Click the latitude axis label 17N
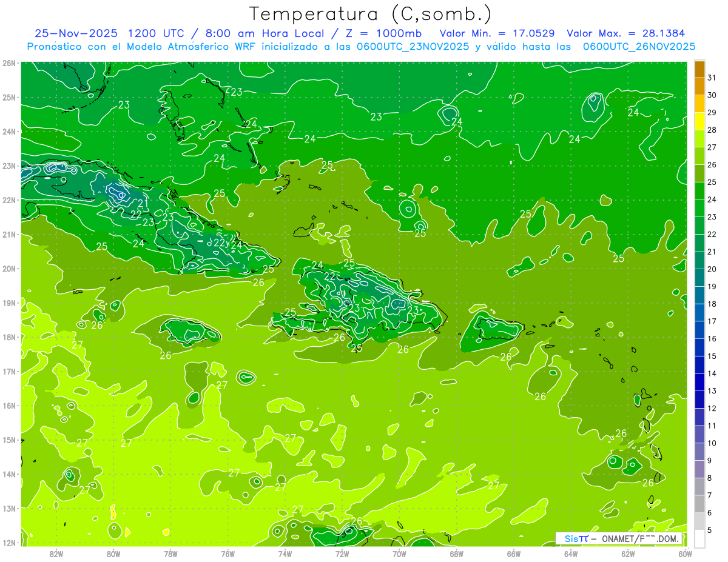Screen dimensions: 728x562 [9, 371]
